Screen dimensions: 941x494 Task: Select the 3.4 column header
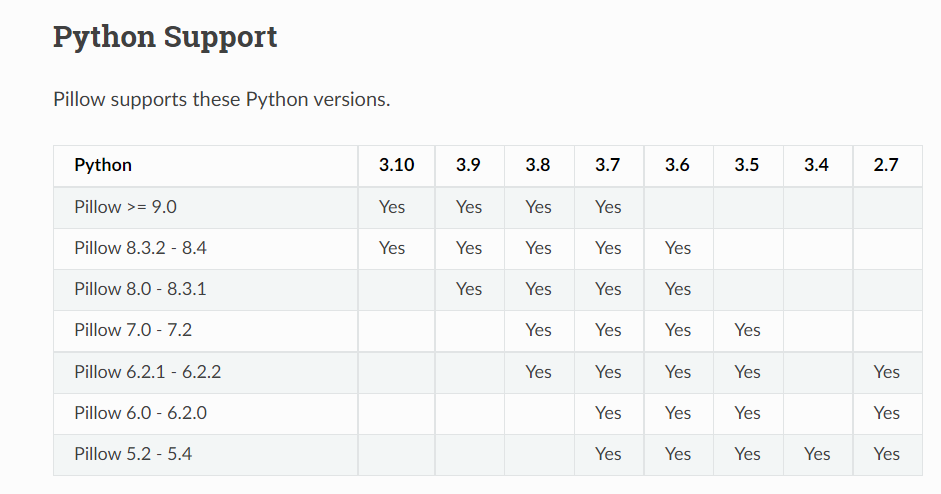816,165
